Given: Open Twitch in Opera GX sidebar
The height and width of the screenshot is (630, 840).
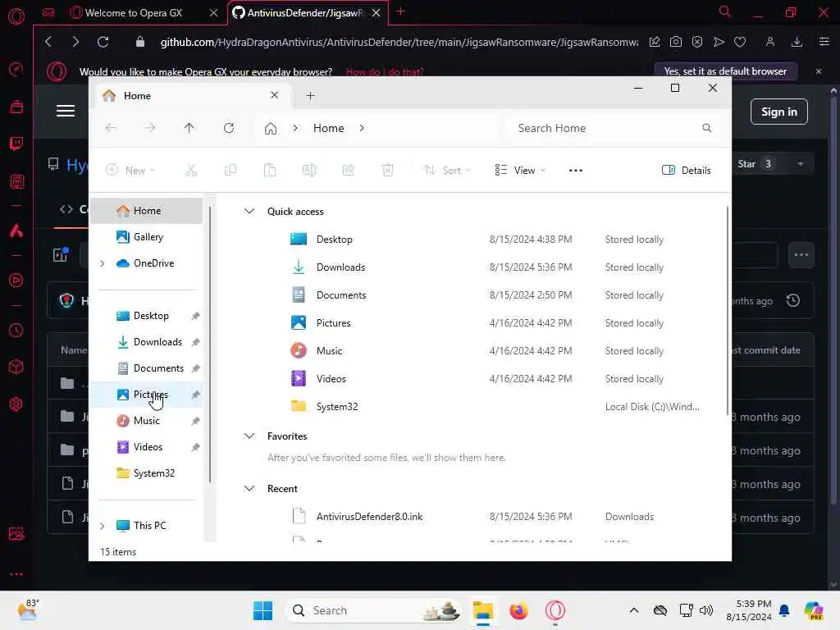Looking at the screenshot, I should [x=16, y=144].
